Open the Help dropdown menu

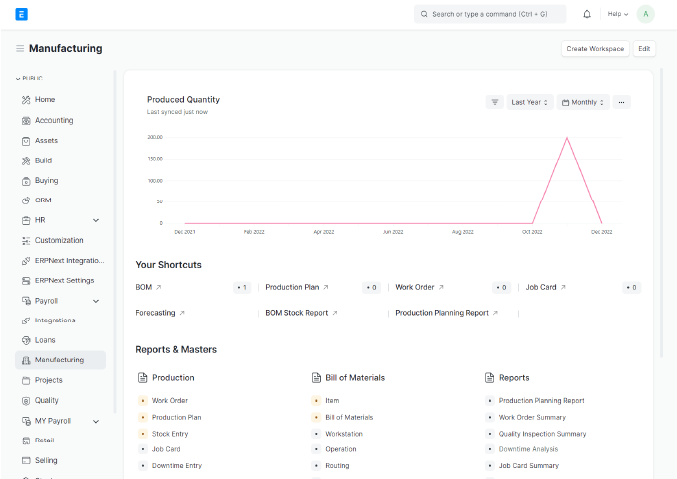[618, 14]
